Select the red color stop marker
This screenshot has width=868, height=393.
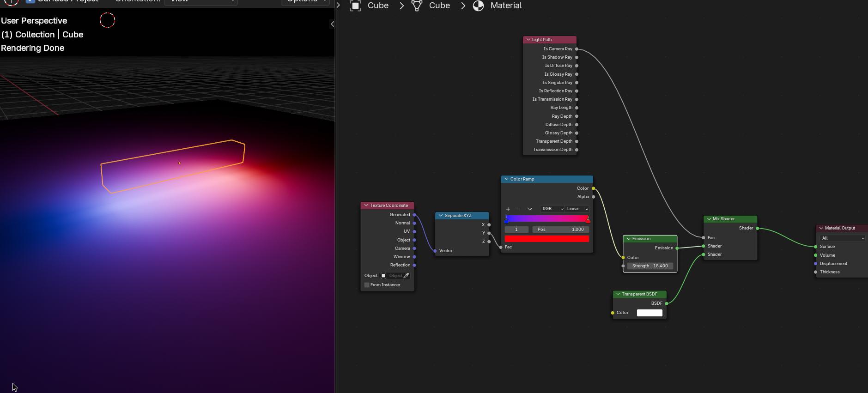(588, 220)
